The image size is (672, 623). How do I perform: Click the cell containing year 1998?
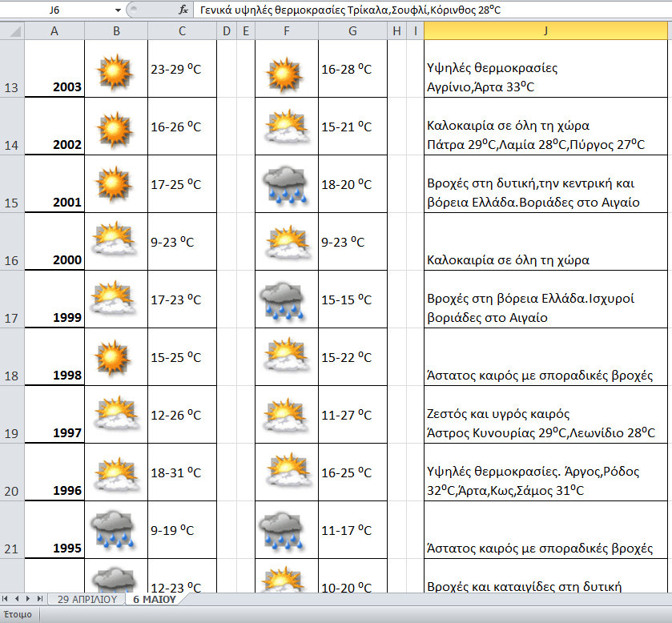tap(54, 357)
